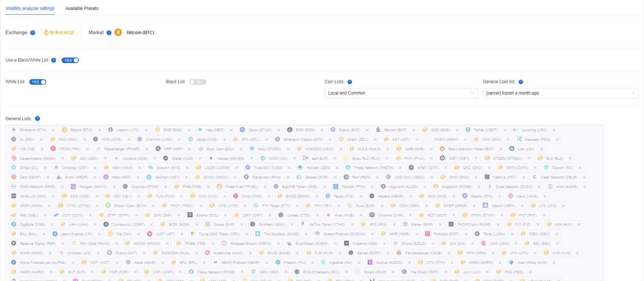The width and height of the screenshot is (644, 281).
Task: Click the The Sandbox (SAND) coin icon
Action: (258, 234)
